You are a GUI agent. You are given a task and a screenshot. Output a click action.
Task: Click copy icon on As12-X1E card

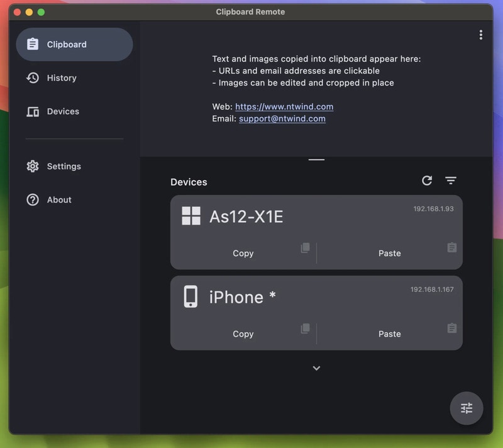306,248
